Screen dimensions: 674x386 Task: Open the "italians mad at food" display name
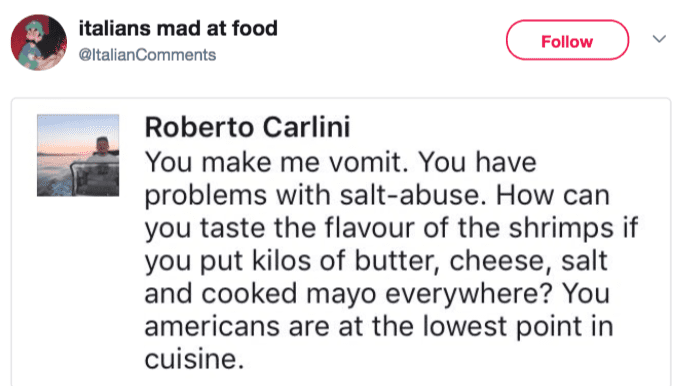(178, 28)
